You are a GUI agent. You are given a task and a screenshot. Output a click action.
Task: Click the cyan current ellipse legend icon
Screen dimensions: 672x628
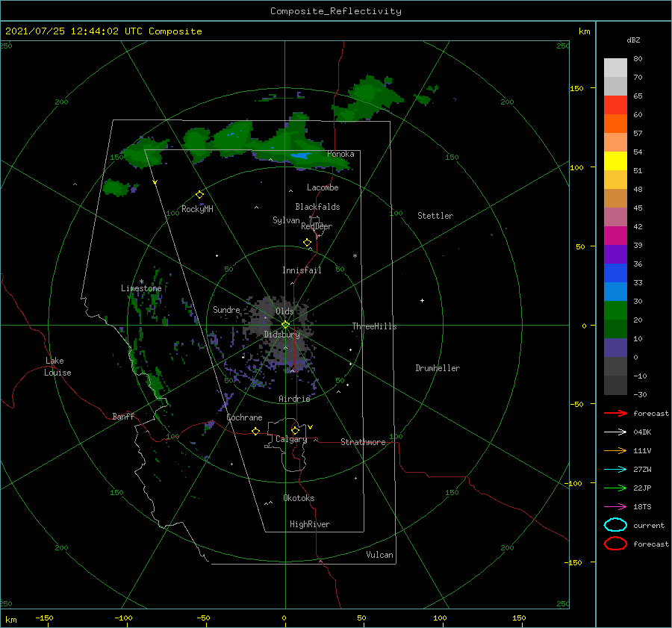615,525
